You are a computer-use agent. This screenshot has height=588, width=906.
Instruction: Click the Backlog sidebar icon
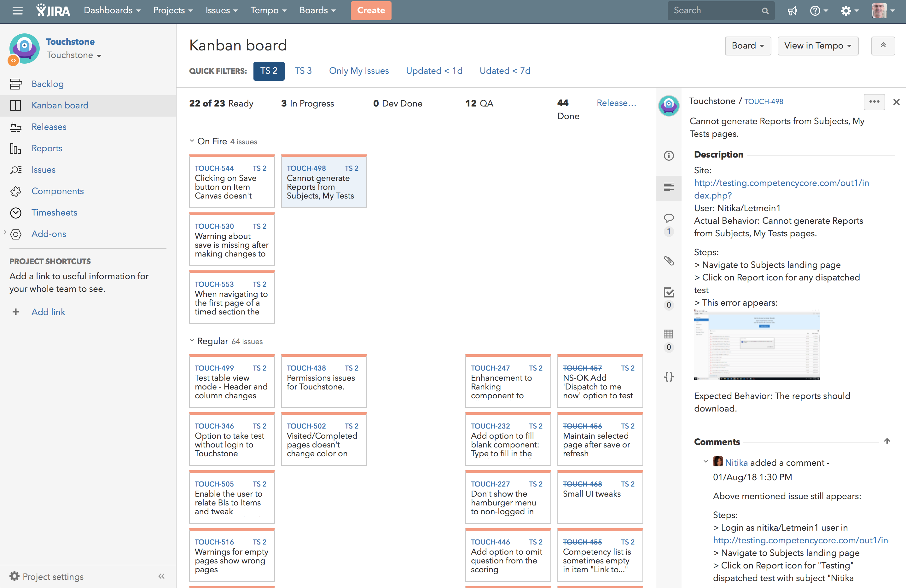click(16, 84)
